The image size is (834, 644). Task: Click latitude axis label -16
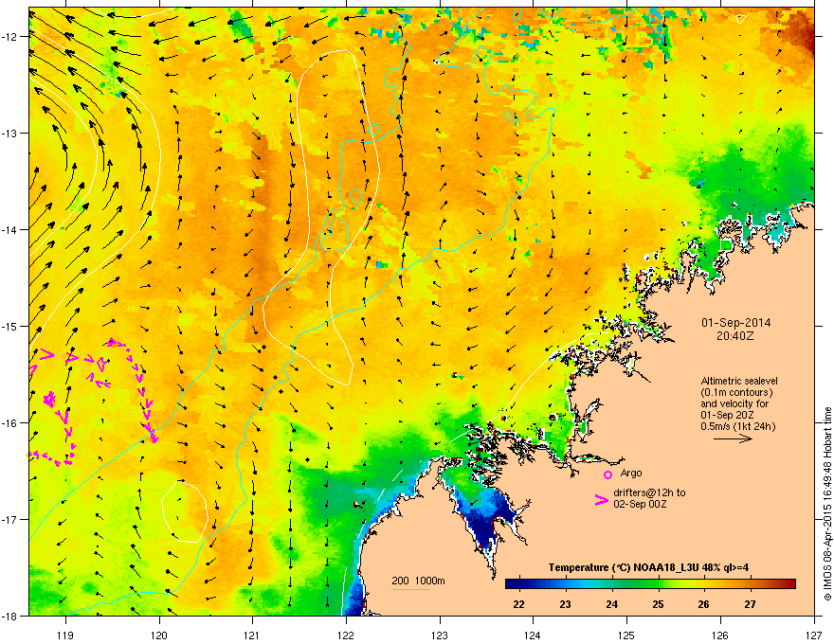[9, 423]
